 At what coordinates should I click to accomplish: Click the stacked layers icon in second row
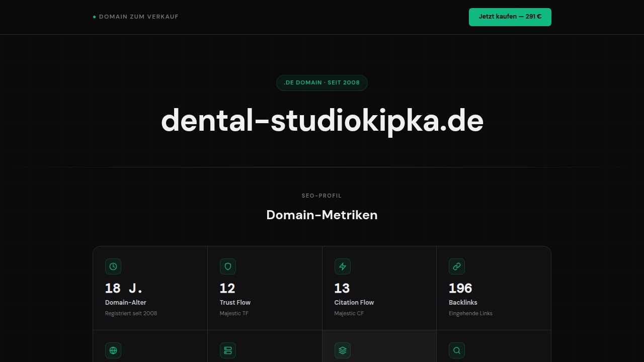[343, 350]
